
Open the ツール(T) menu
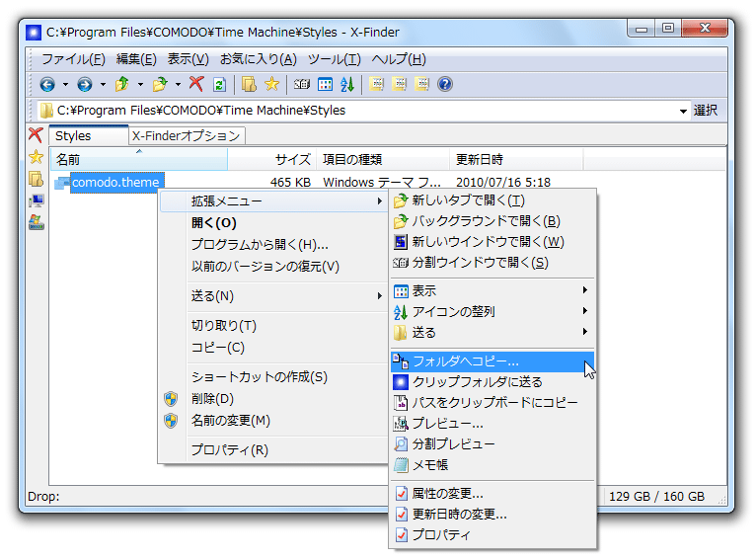pos(335,59)
